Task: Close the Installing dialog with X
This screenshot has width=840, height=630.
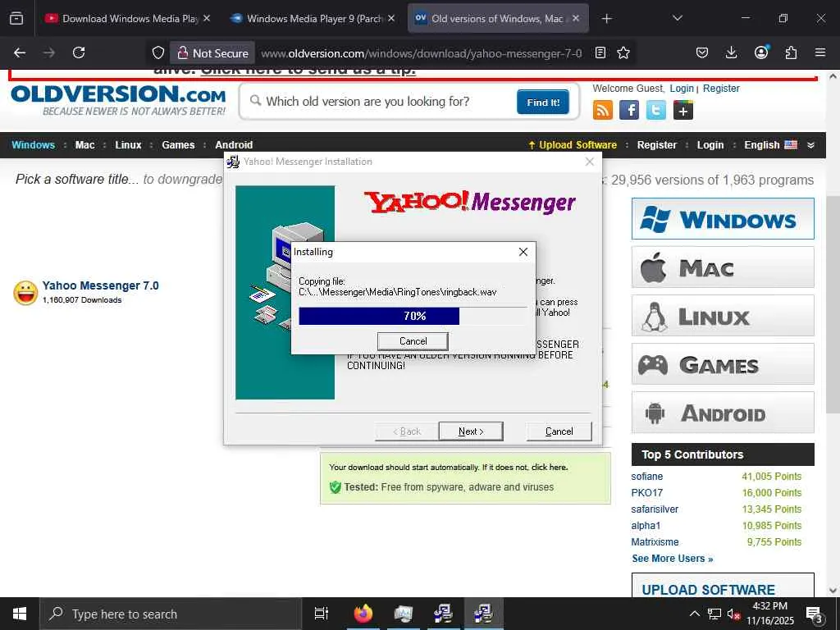Action: pos(523,252)
